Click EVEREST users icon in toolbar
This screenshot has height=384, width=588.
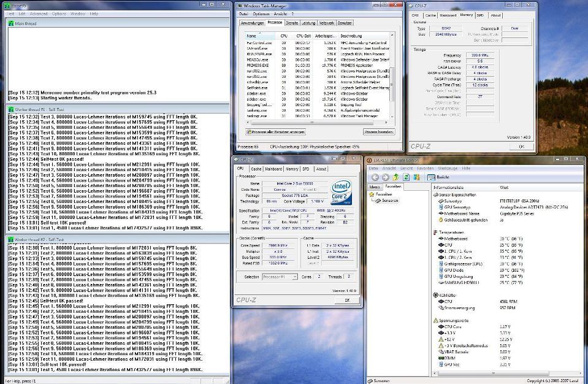(x=416, y=177)
